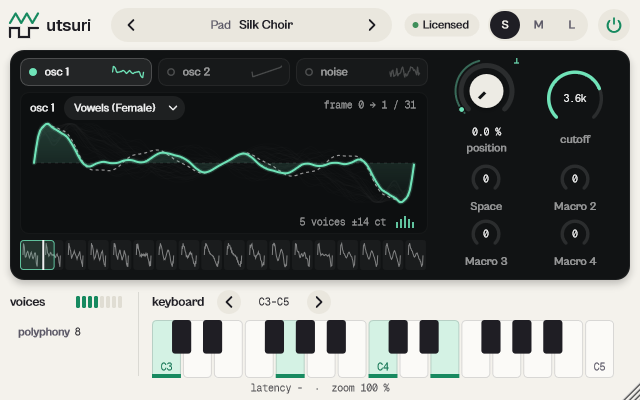Screen dimensions: 640x400
Task: Click the window resize grip corner
Action: 632,392
